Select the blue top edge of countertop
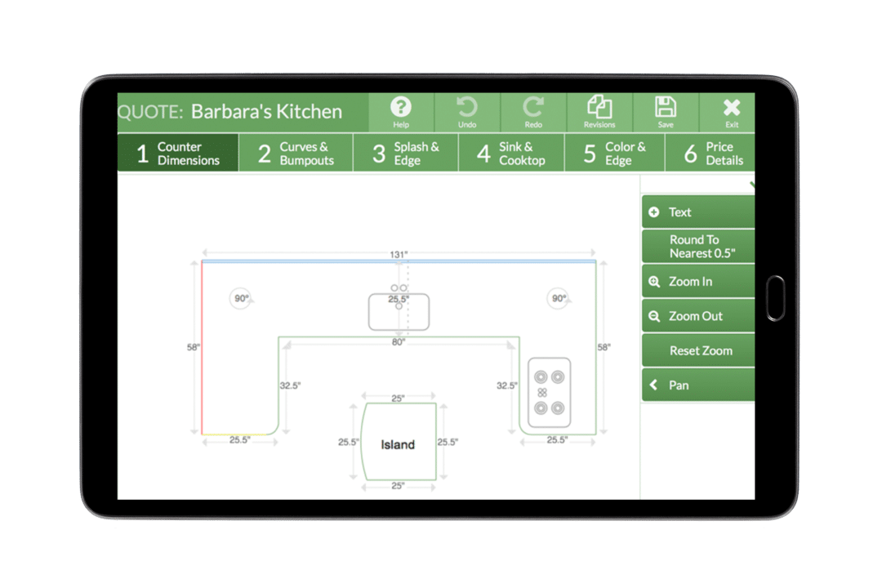This screenshot has width=882, height=588. pyautogui.click(x=399, y=261)
